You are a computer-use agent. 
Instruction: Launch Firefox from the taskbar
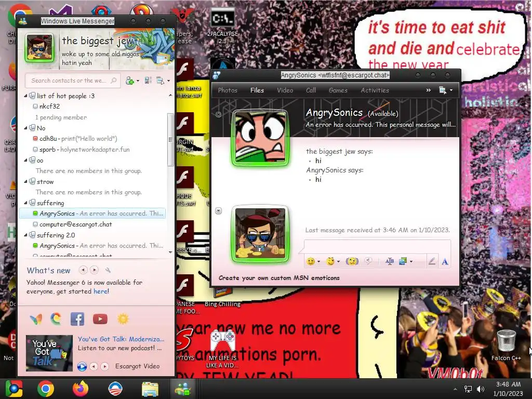[x=81, y=389]
